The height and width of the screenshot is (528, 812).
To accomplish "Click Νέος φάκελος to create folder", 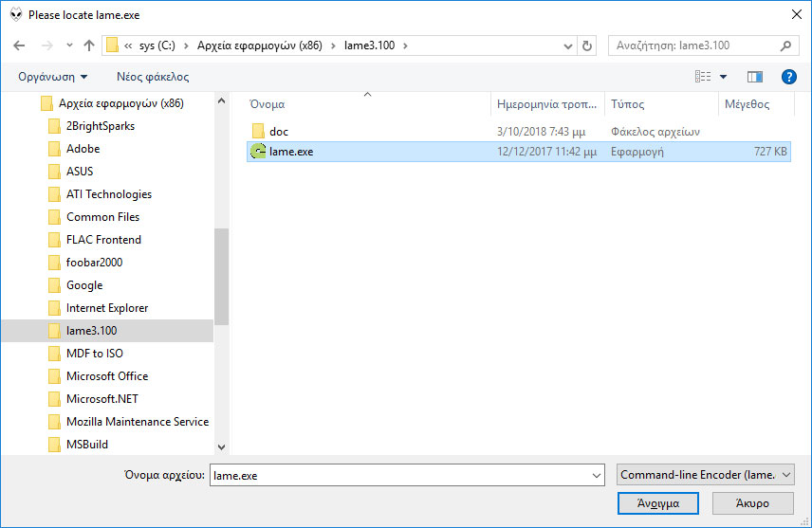I will 153,77.
